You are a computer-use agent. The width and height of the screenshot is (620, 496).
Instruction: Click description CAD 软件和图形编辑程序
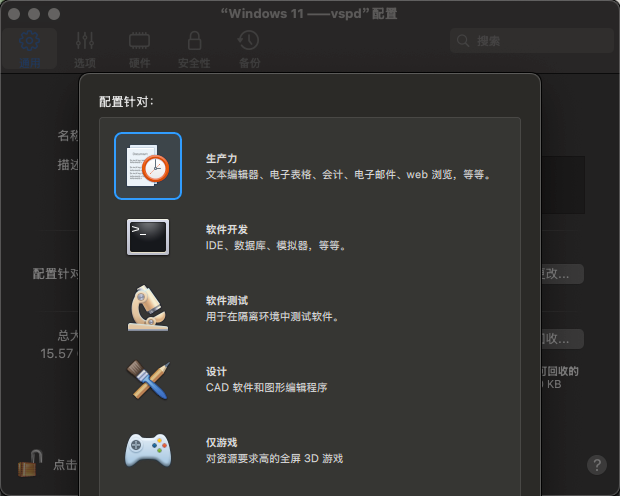pyautogui.click(x=267, y=388)
